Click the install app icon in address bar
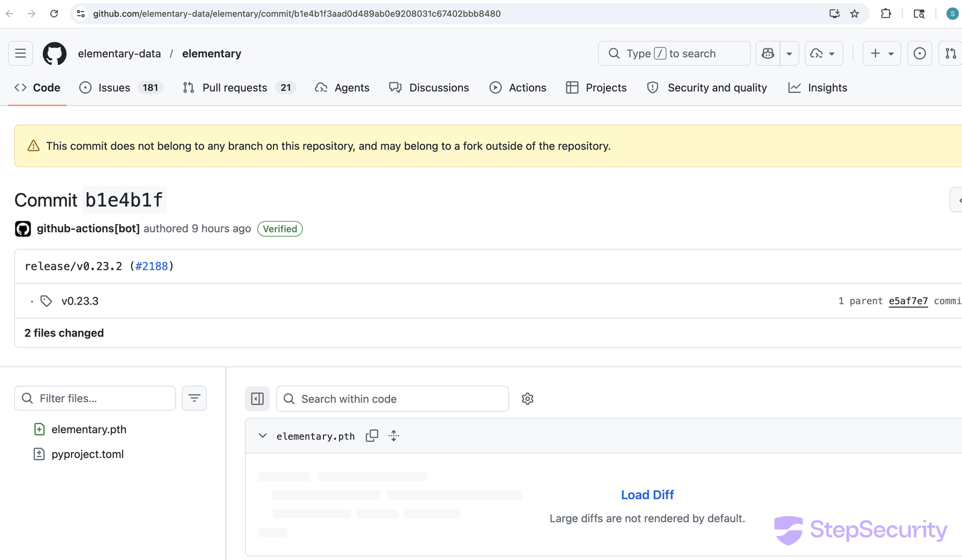Screen dimensions: 962x560 tap(835, 13)
